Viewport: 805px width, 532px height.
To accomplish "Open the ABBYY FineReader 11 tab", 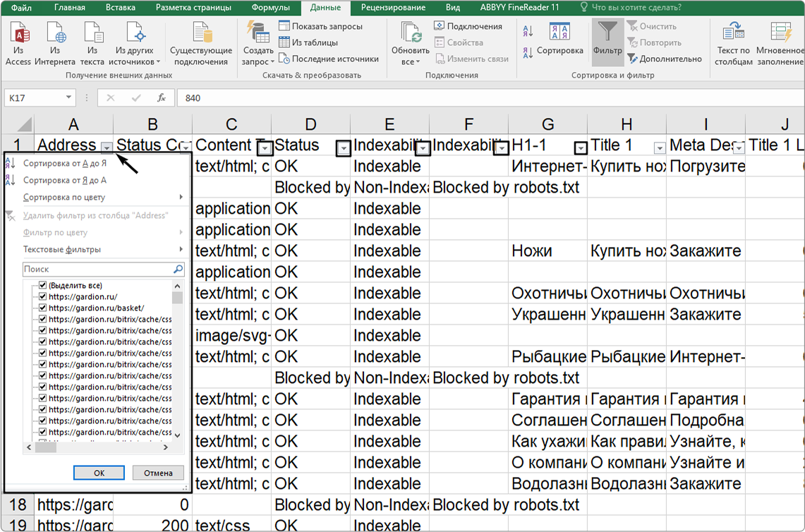I will point(519,8).
